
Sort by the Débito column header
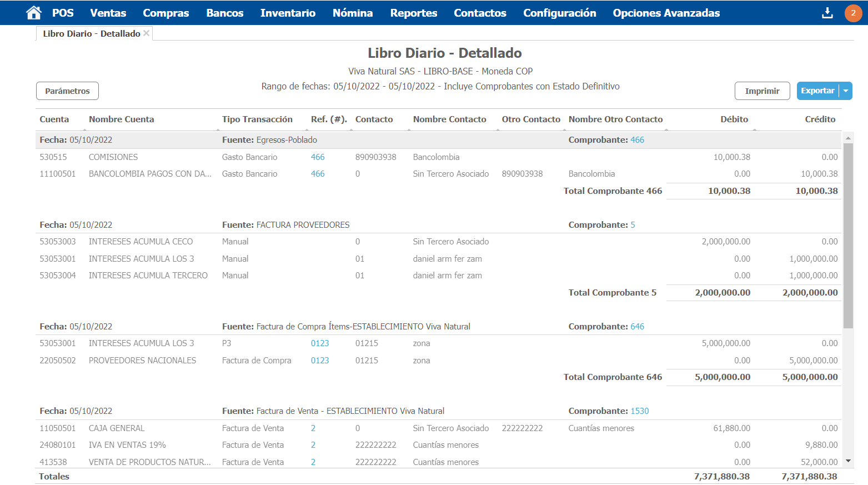(x=734, y=119)
